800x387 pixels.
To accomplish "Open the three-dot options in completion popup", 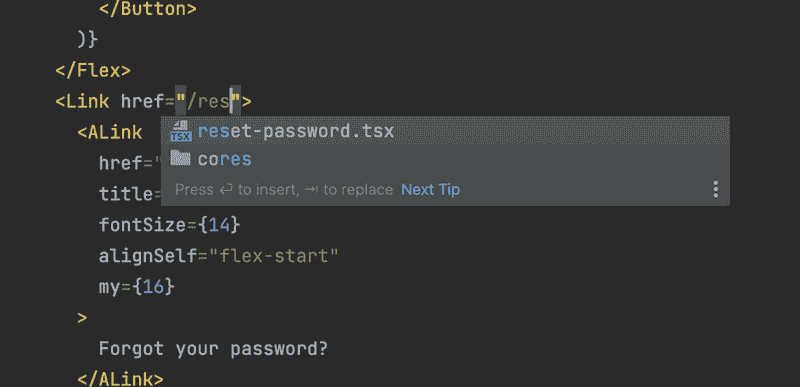I will coord(716,189).
